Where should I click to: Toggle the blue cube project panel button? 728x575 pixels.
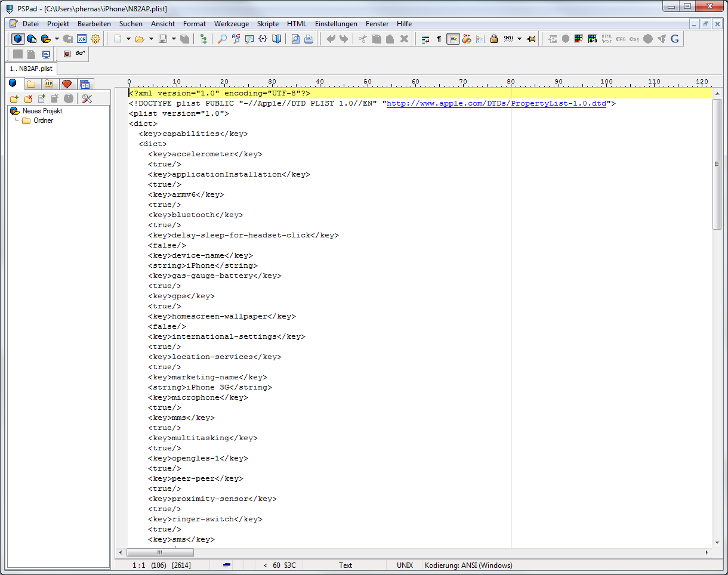point(18,39)
